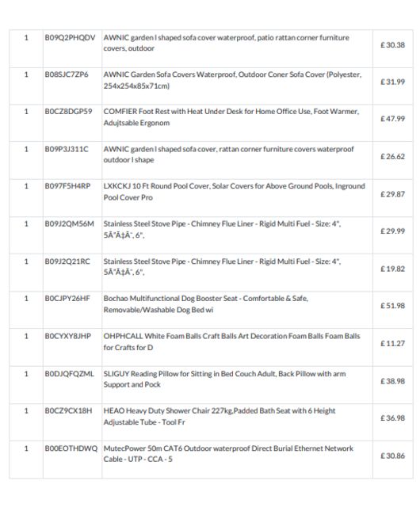Click the £ 29.87 price
The width and height of the screenshot is (420, 515).
[x=392, y=194]
